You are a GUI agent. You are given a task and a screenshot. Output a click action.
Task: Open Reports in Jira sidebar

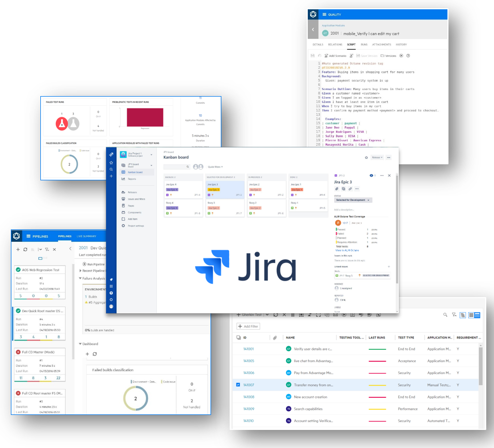132,179
